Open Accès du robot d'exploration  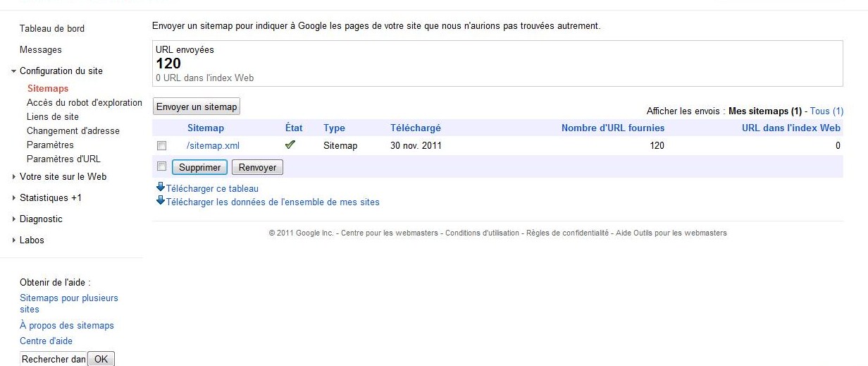coord(85,103)
